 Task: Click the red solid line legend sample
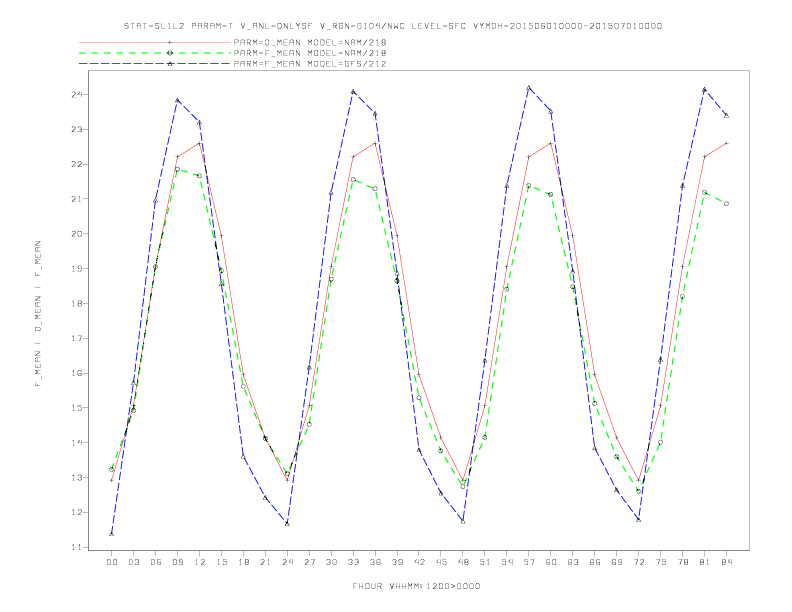tap(155, 42)
